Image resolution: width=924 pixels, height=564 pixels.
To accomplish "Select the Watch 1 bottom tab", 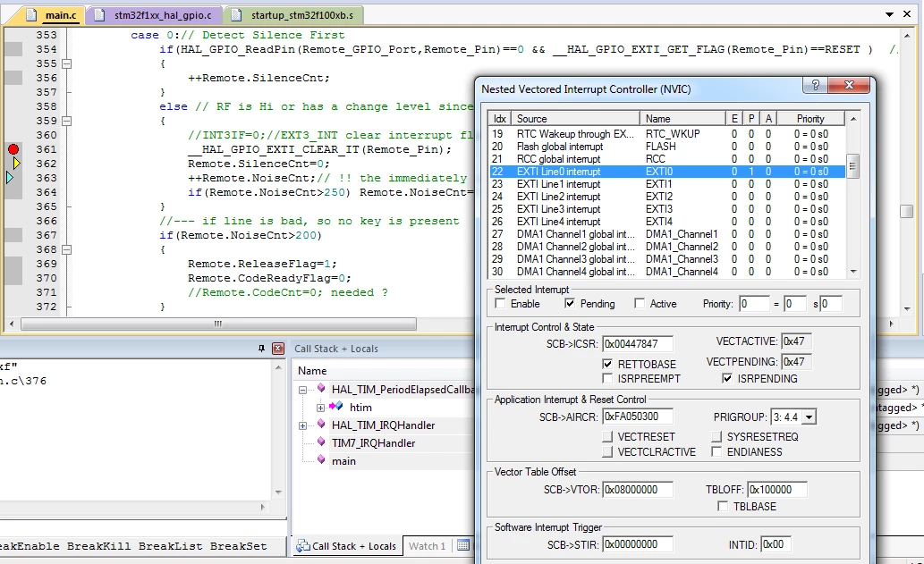I will click(x=428, y=546).
